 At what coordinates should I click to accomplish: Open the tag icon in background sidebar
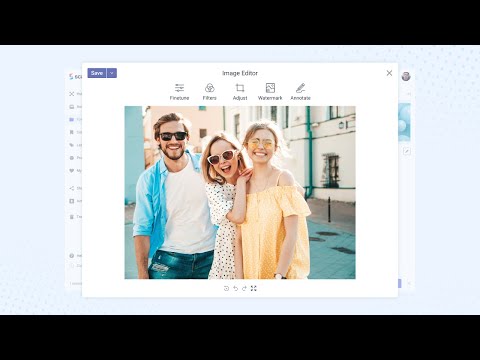point(72,145)
